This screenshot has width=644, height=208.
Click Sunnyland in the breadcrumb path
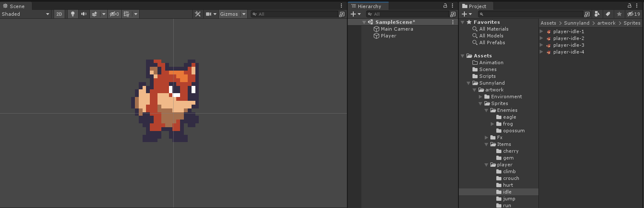(x=577, y=23)
